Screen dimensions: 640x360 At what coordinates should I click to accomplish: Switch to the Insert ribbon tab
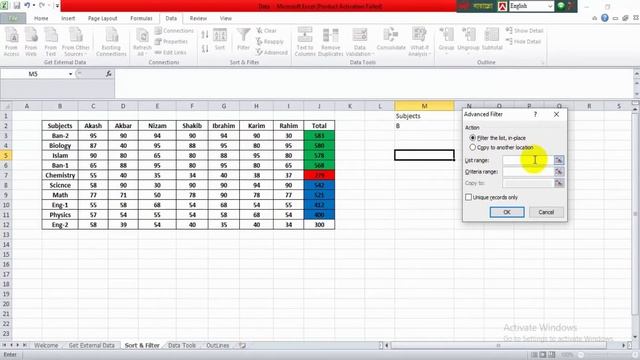[68, 18]
